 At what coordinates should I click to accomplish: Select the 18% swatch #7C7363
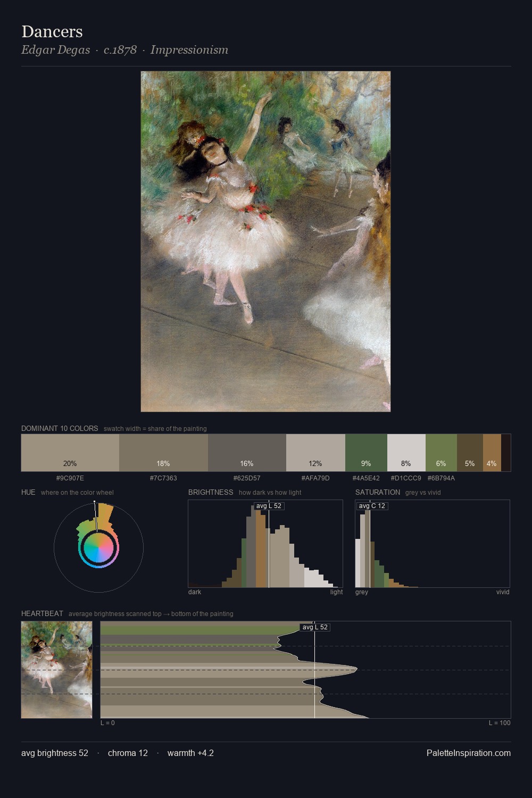point(163,453)
